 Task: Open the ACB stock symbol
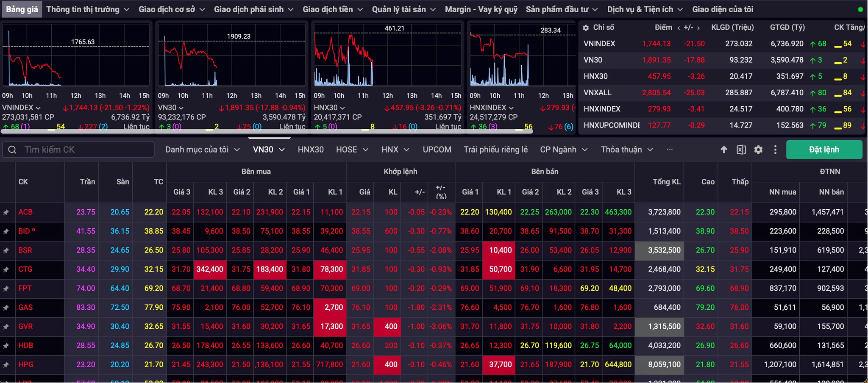25,212
